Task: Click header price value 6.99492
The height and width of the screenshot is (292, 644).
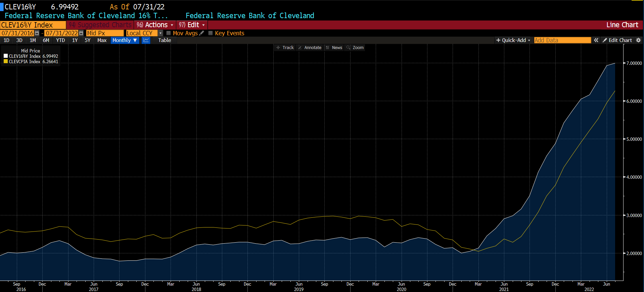Action: [x=65, y=7]
